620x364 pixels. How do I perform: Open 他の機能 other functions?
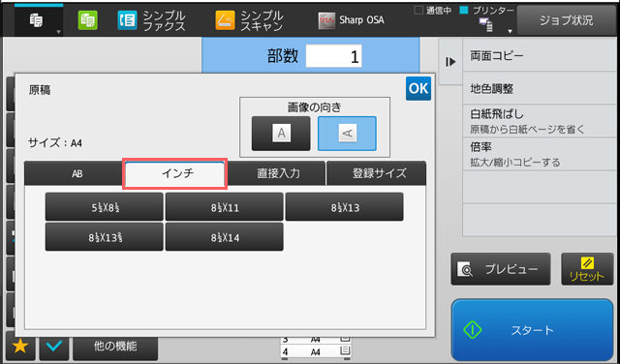[x=115, y=348]
